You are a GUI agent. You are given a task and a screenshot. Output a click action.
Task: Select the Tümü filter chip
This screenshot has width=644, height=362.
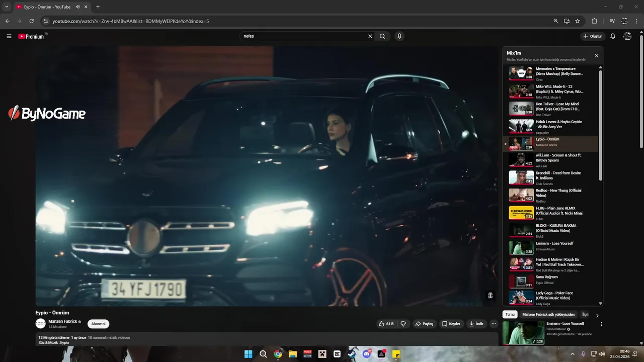point(510,315)
